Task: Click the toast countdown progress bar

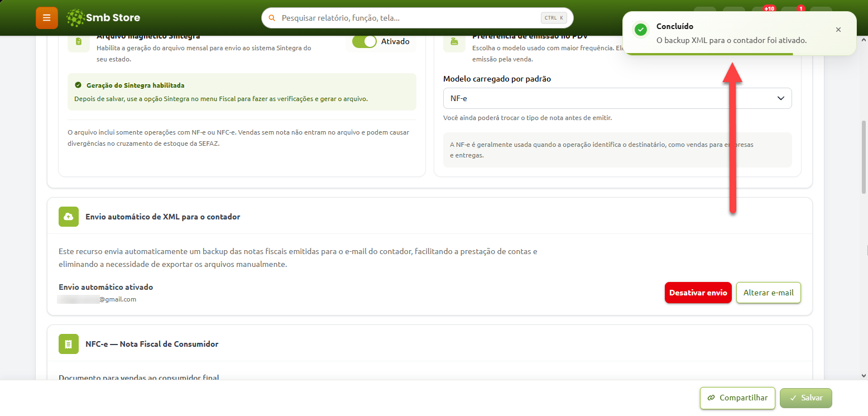Action: point(708,54)
